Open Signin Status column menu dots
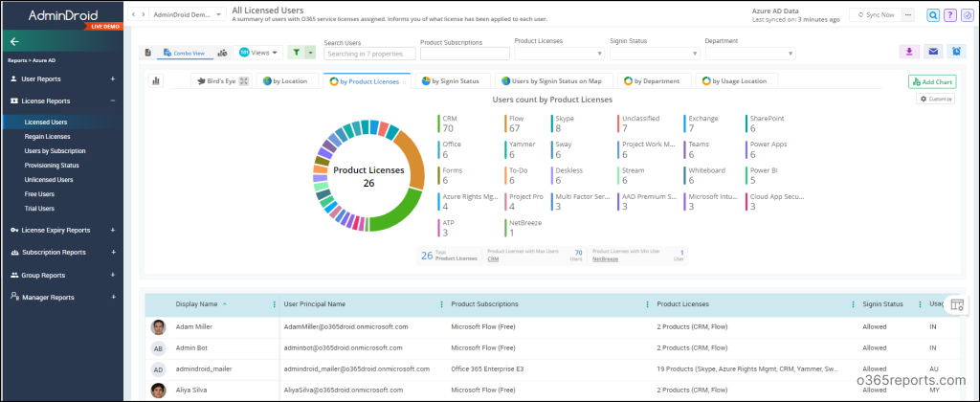Viewport: 980px width, 402px height. (920, 304)
